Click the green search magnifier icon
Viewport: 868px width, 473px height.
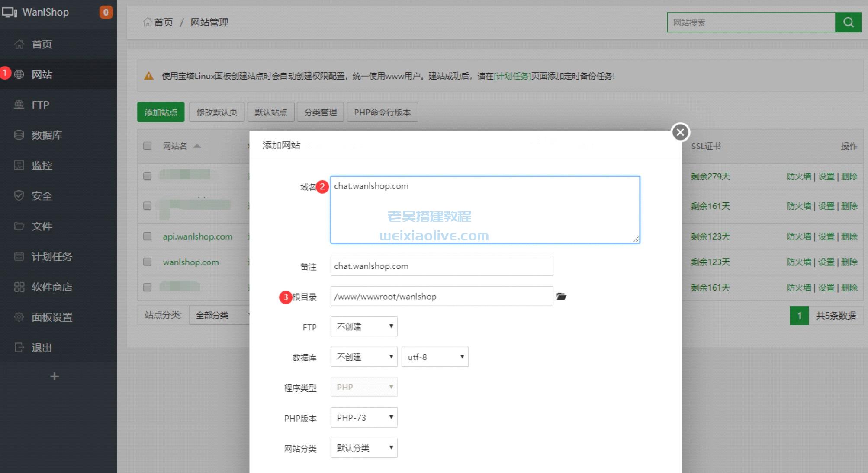[848, 22]
